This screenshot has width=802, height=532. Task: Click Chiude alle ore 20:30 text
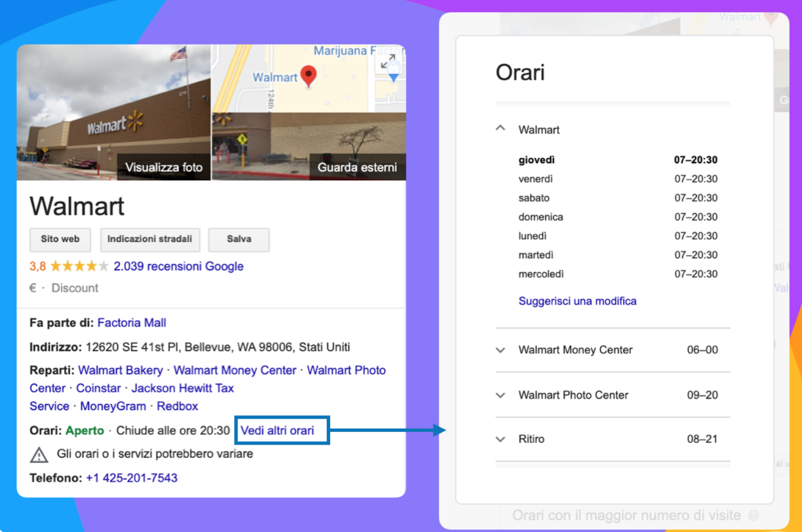[173, 430]
